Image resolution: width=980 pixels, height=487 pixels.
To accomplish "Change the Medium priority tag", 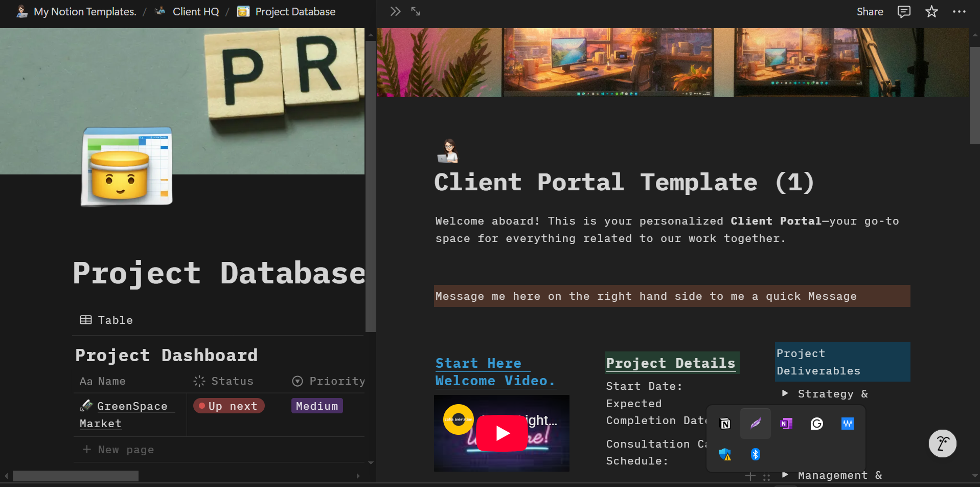I will click(317, 406).
